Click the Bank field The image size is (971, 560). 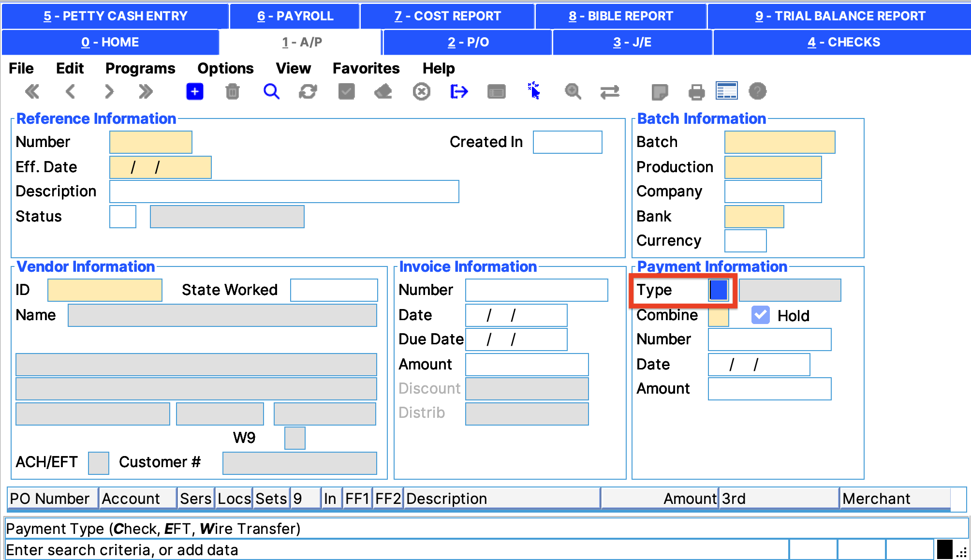point(754,217)
